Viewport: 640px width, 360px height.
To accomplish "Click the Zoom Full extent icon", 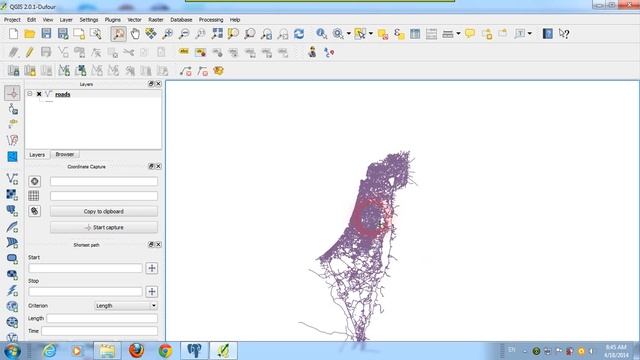I will tap(217, 34).
